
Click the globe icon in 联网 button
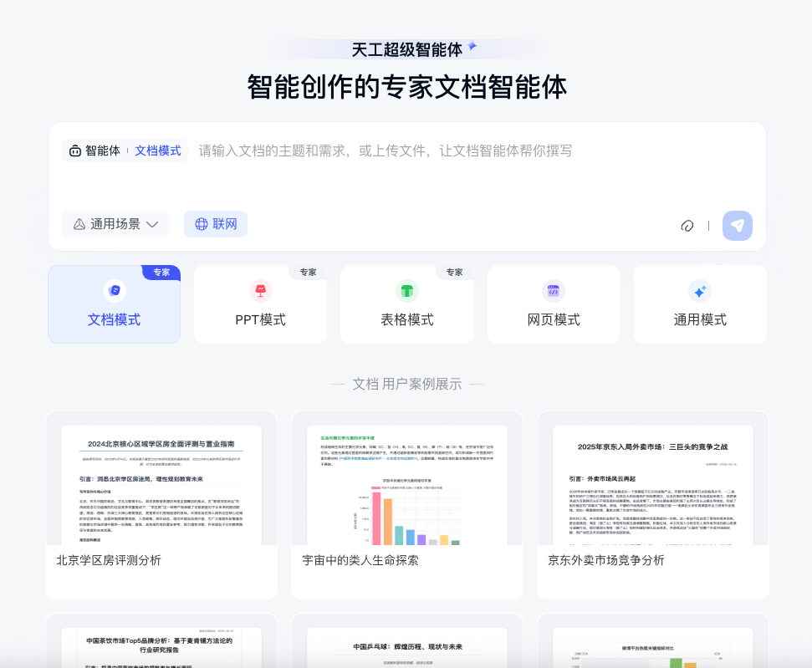coord(201,224)
